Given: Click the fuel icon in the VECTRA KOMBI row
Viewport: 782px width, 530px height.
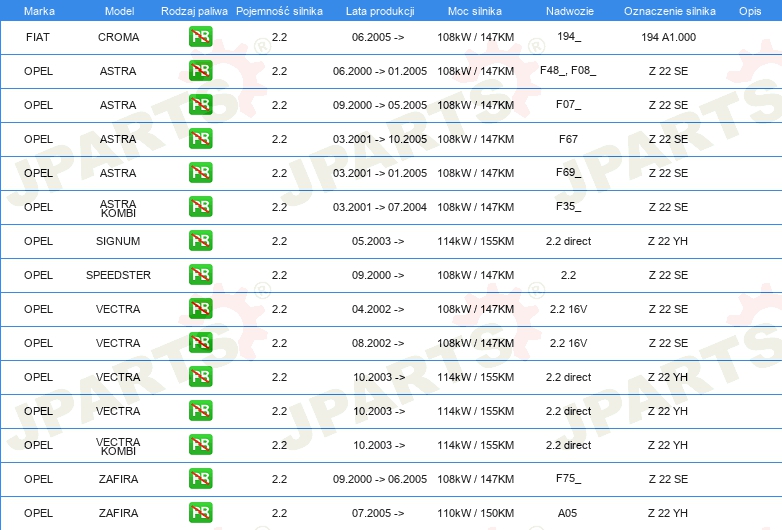Looking at the screenshot, I should 200,445.
